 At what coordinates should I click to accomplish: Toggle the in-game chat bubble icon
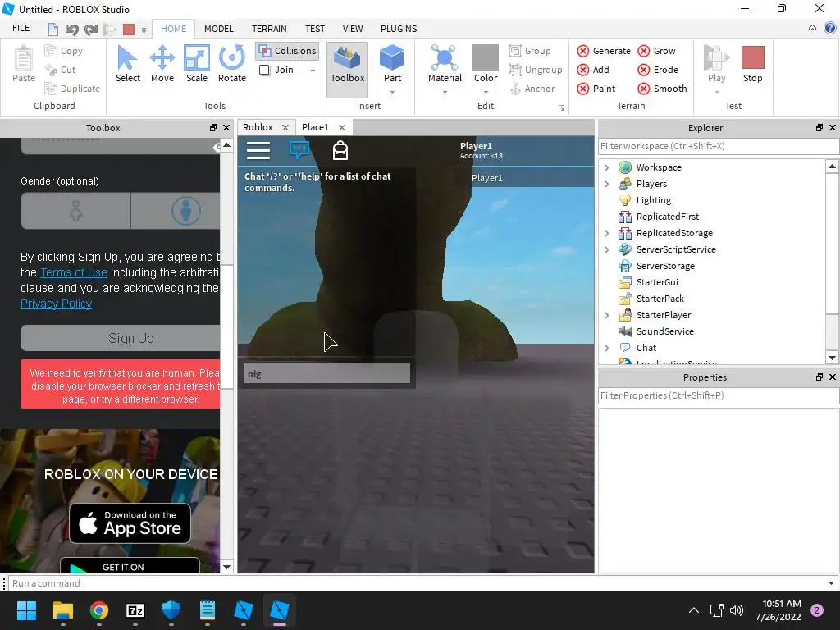(299, 149)
